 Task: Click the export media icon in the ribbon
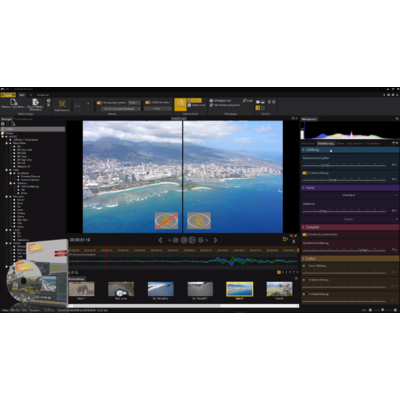coord(35,102)
